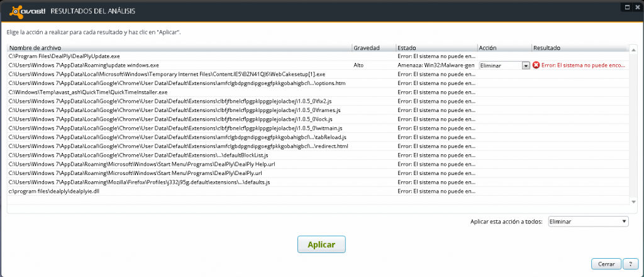This screenshot has width=644, height=277.
Task: Sort by the Gravedad column header
Action: coord(374,48)
